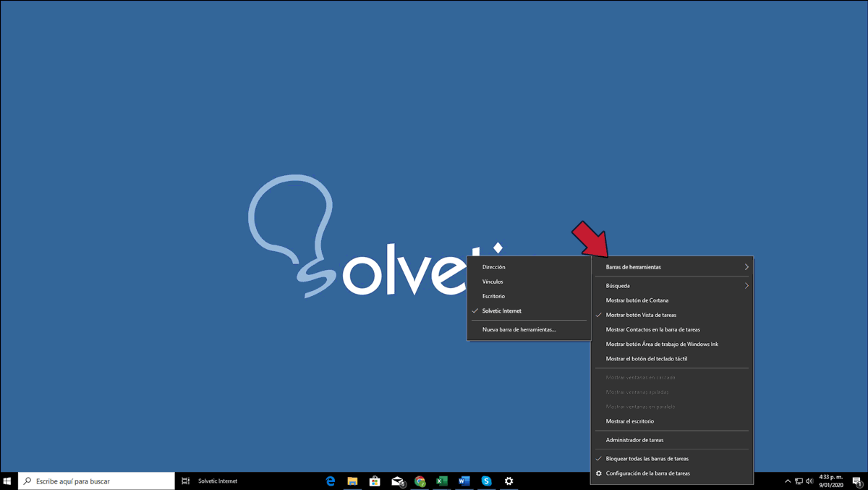Toggle Mostrar botón Área de trabajo de Windows Ink
Viewport: 868px width, 490px height.
(672, 344)
